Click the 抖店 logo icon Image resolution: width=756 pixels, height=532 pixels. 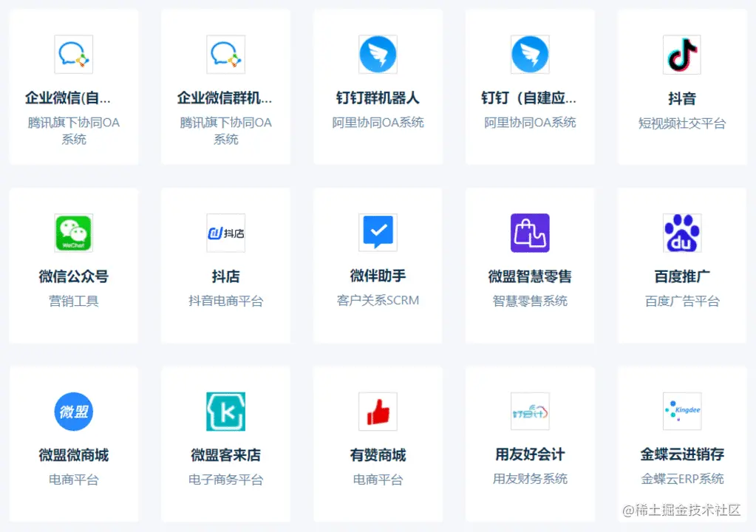pyautogui.click(x=225, y=233)
